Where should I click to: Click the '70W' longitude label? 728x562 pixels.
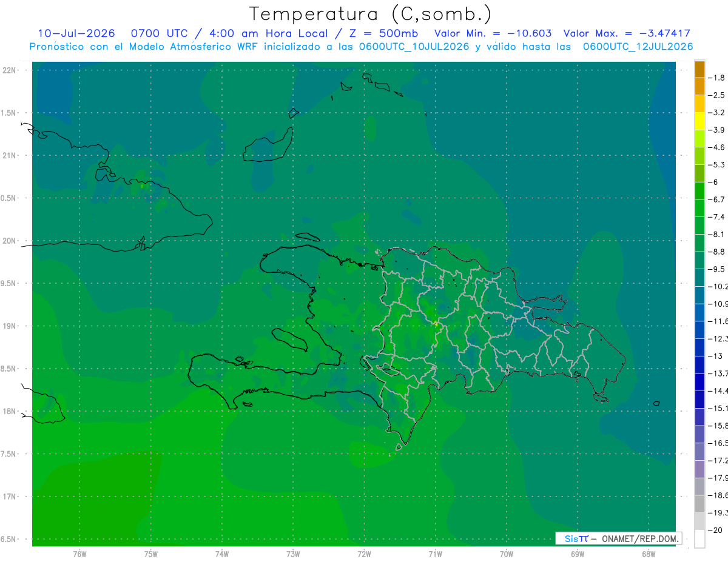(x=507, y=554)
